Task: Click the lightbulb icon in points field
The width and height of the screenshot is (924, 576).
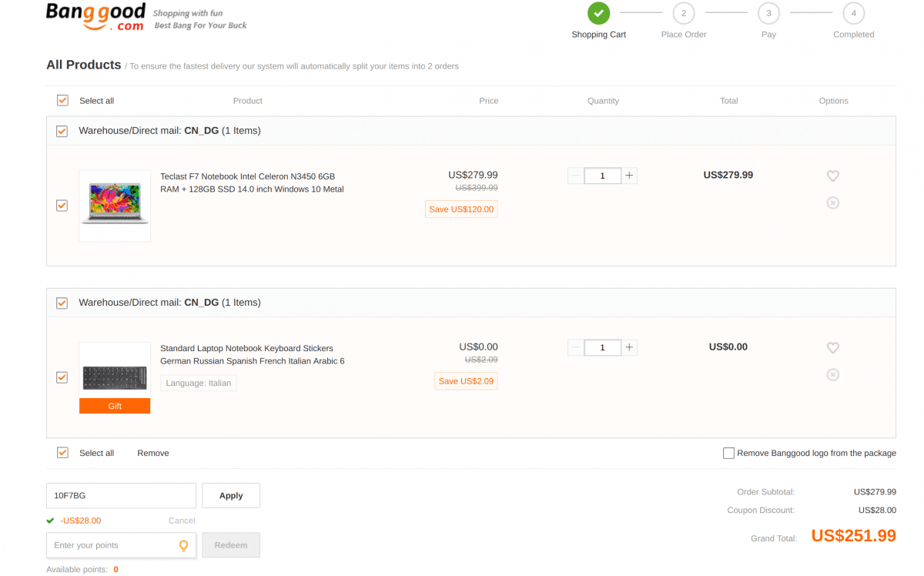Action: pos(183,545)
